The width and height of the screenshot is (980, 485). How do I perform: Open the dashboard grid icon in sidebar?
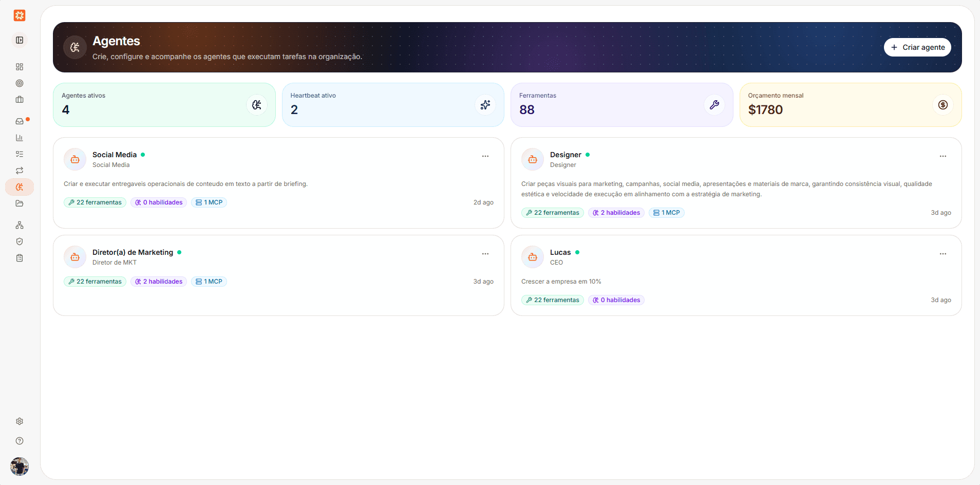click(20, 67)
